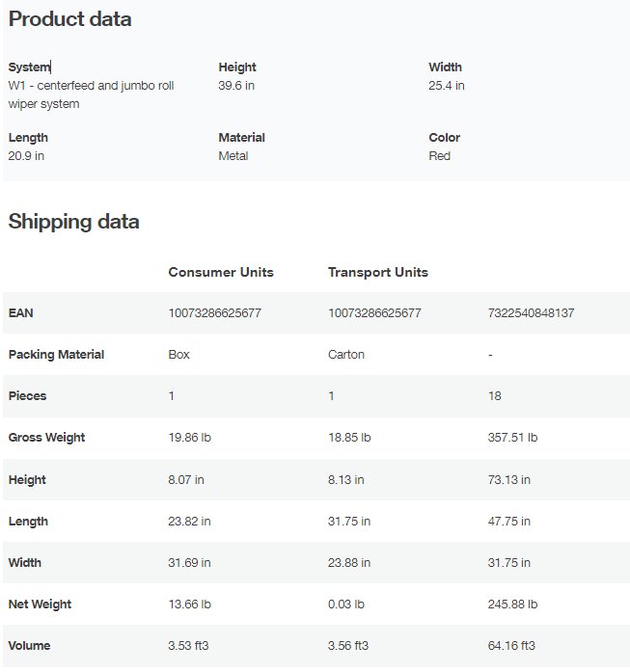
Task: Click the Packing Material row label
Action: [56, 355]
